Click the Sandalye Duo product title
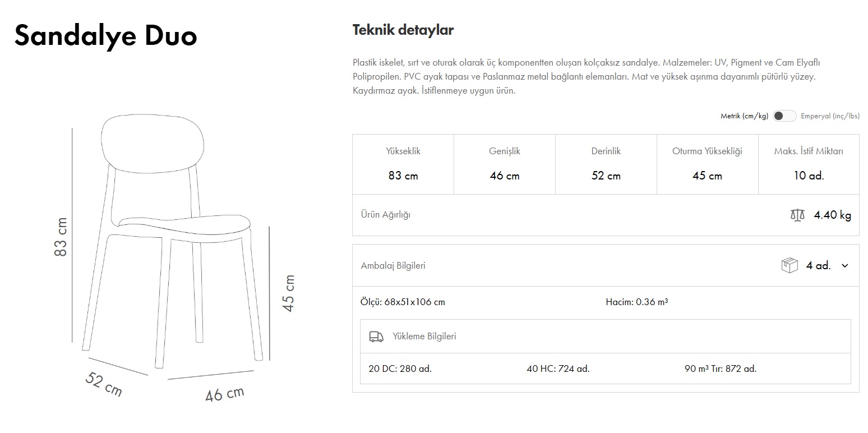Viewport: 868px width, 433px height. [x=105, y=36]
